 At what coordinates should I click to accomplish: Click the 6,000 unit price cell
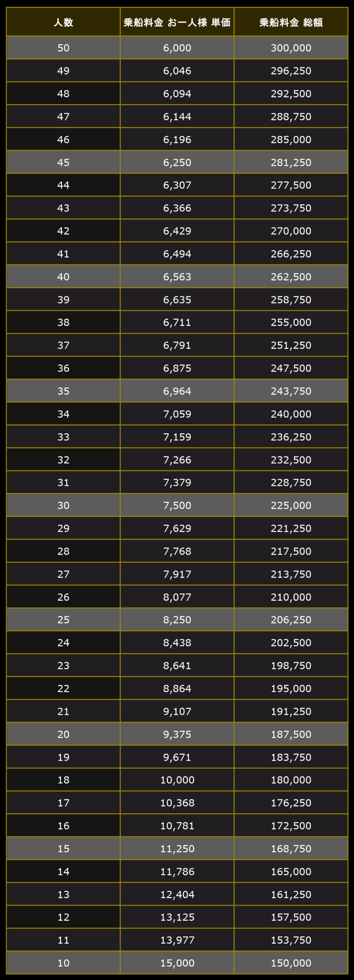click(177, 48)
